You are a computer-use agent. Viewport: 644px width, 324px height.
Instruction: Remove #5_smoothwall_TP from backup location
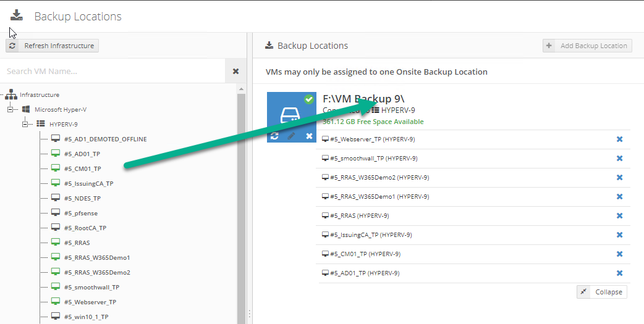click(x=619, y=159)
